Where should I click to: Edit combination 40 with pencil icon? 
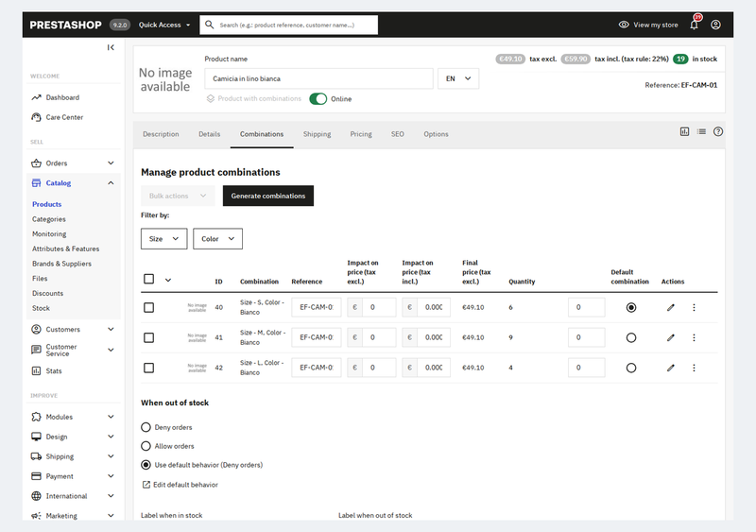click(671, 307)
